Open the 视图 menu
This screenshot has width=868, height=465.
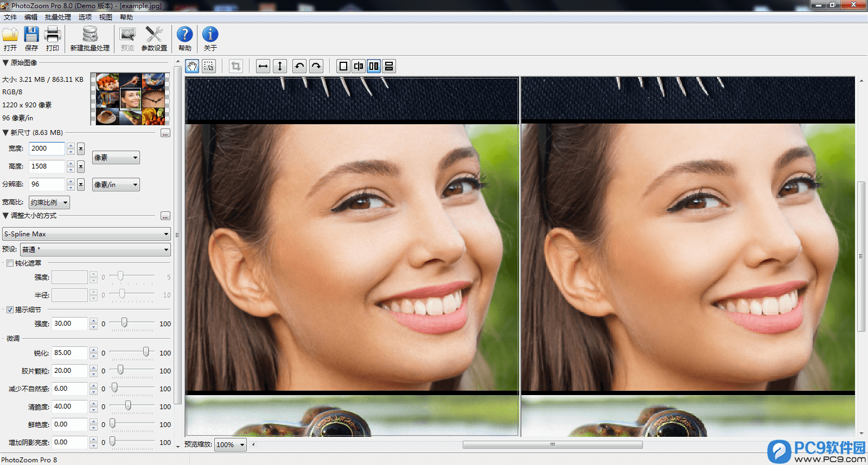(106, 17)
